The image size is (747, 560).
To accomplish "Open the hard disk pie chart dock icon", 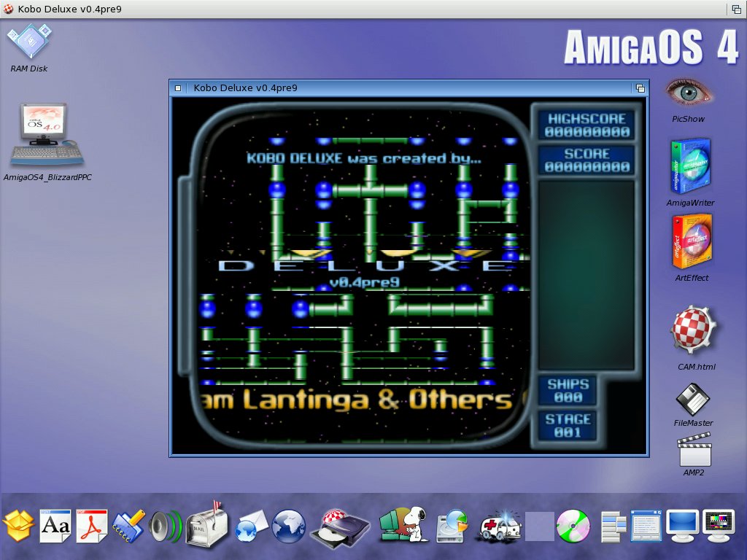I will tap(452, 526).
